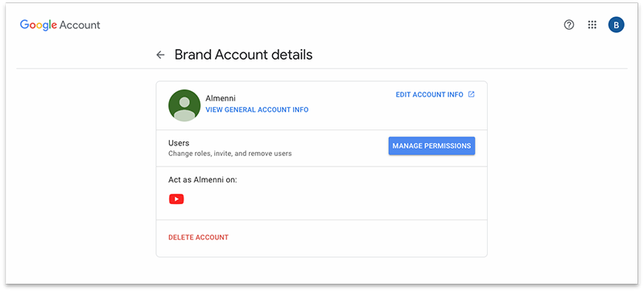Click the Brand Account details heading
This screenshot has width=644, height=291.
coord(244,55)
